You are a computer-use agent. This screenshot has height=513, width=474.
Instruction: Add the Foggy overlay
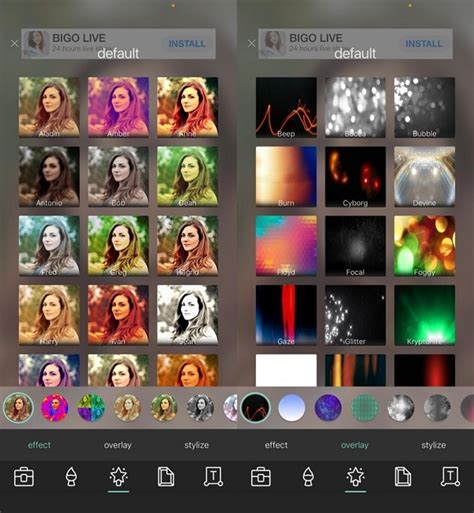tap(424, 246)
